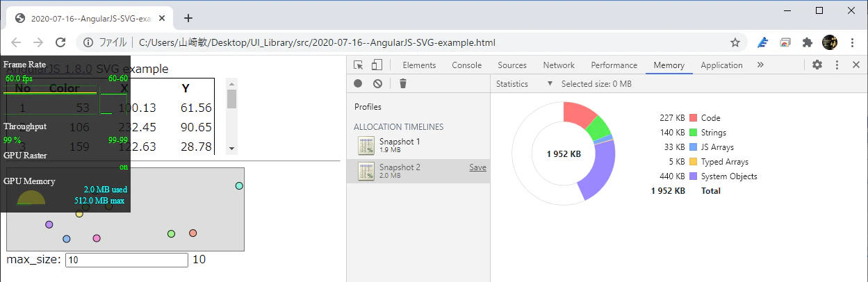The height and width of the screenshot is (282, 868).
Task: Open a new browser tab
Action: pos(188,18)
